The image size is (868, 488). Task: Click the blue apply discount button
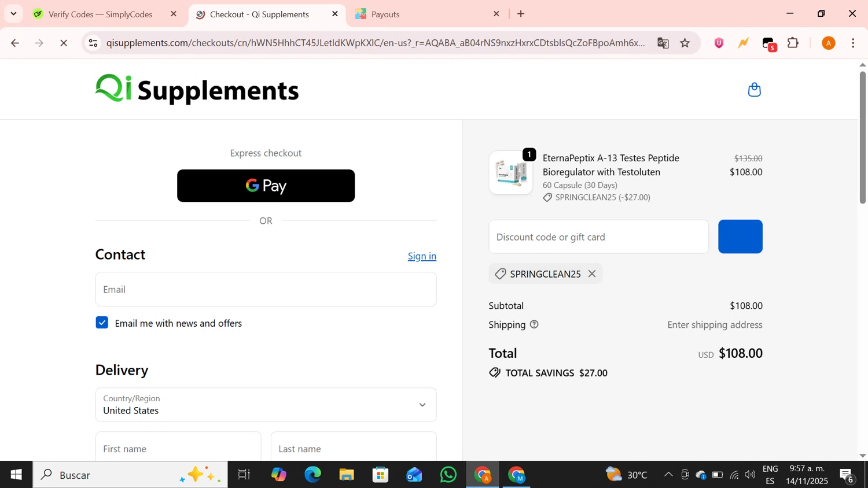coord(740,236)
